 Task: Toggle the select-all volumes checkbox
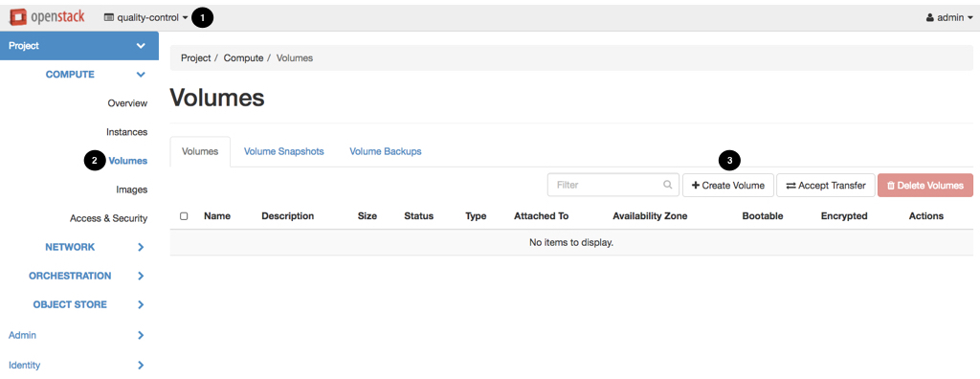click(x=184, y=216)
